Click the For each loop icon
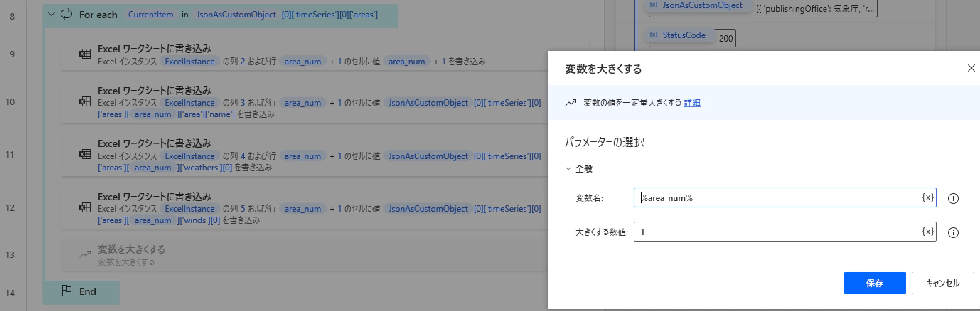The image size is (980, 311). pyautogui.click(x=66, y=15)
